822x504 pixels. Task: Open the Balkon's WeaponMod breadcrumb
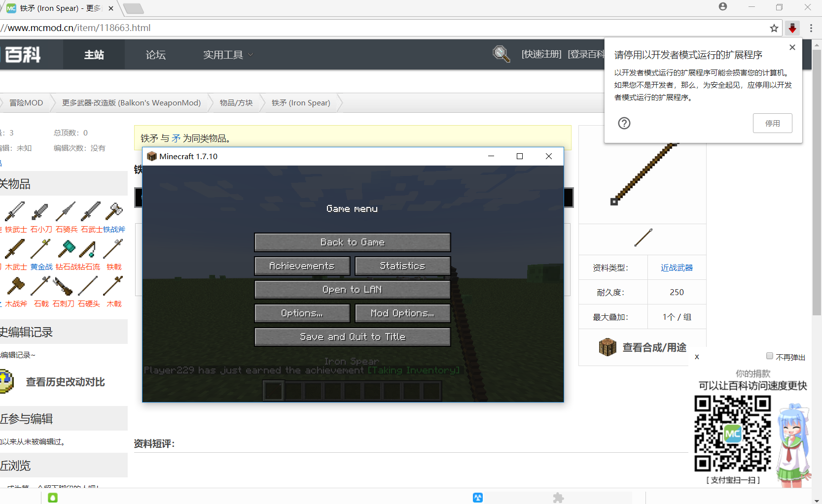(x=131, y=103)
